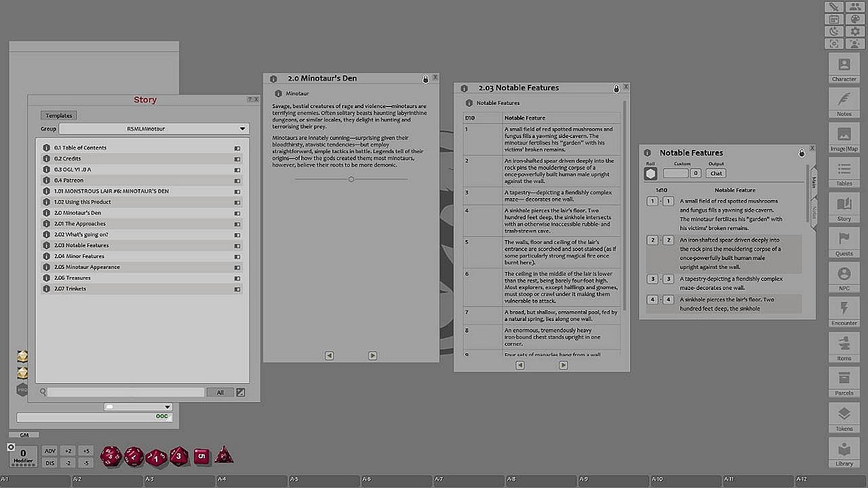Open the Encounter sidebar panel
This screenshot has width=868, height=488.
[844, 312]
